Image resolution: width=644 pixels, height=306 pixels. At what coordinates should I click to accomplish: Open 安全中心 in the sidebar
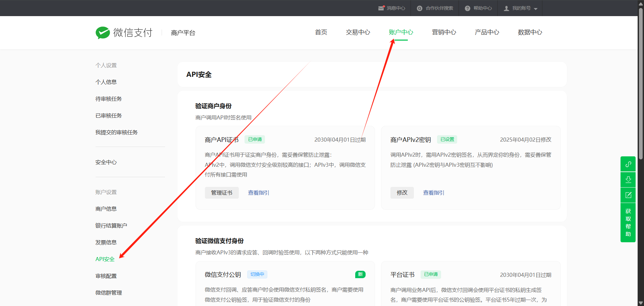point(106,162)
